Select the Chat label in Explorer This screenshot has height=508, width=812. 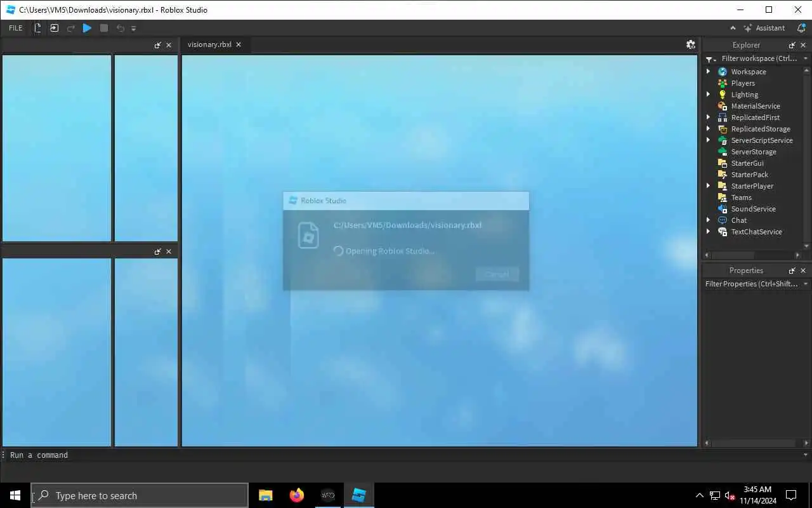click(x=739, y=220)
